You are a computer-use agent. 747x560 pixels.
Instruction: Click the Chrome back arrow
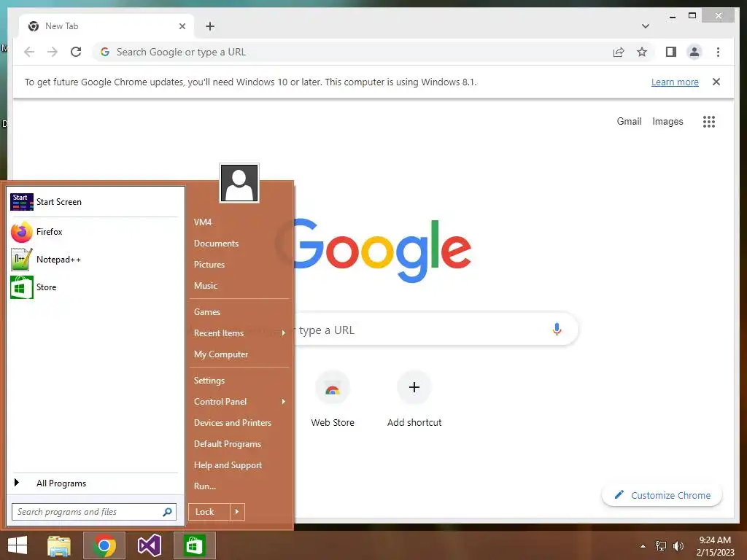click(x=29, y=52)
